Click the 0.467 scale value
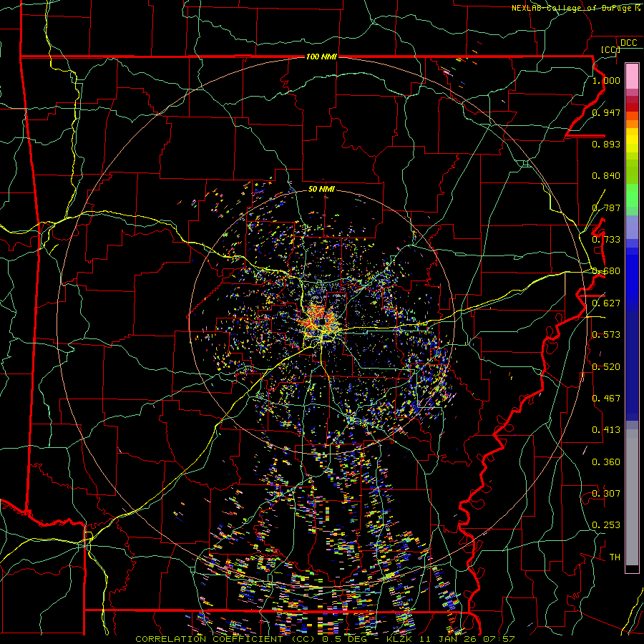 606,399
